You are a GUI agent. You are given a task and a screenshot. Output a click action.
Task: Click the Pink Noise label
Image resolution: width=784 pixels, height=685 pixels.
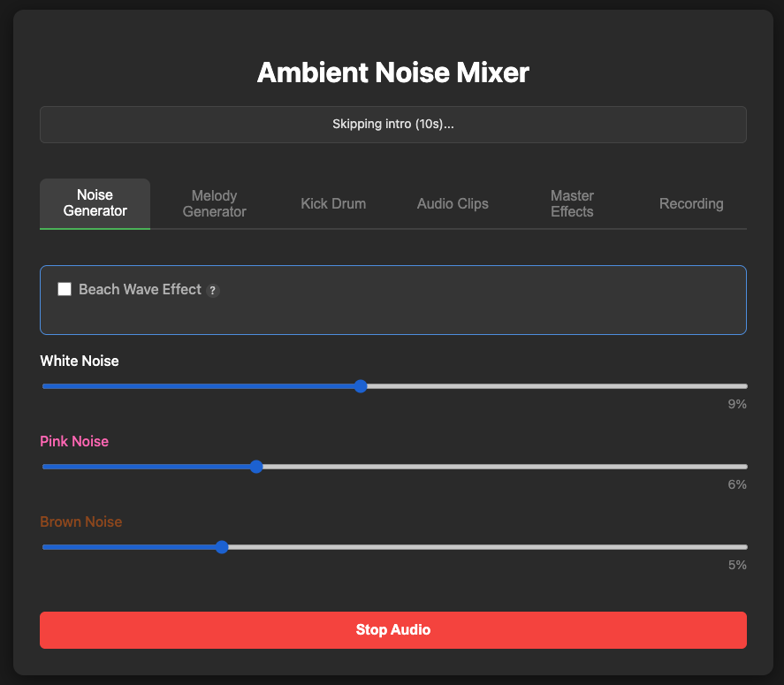pos(74,441)
